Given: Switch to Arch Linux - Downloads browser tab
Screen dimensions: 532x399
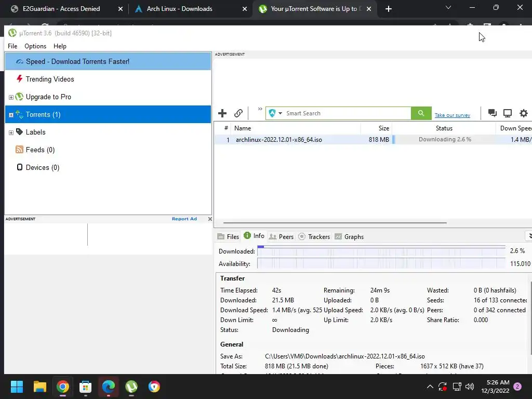Looking at the screenshot, I should pos(179,9).
